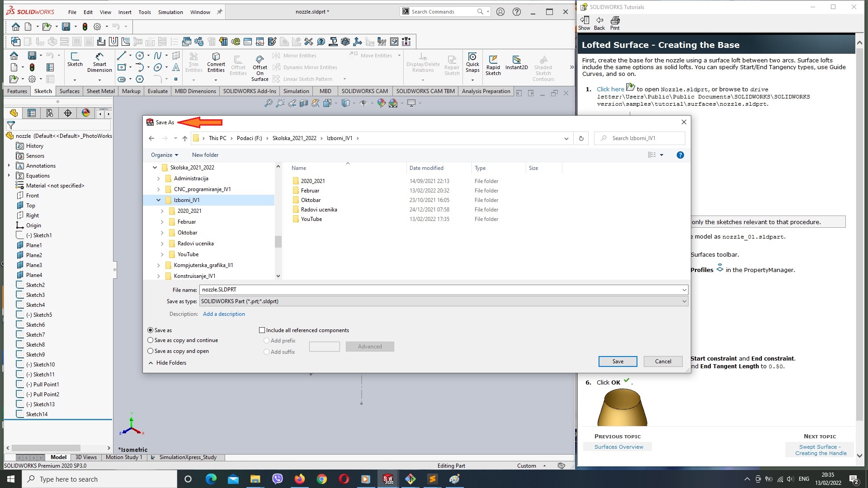The width and height of the screenshot is (868, 488).
Task: Click SOLIDWORKS Home icon in top toolbar
Action: [x=16, y=26]
